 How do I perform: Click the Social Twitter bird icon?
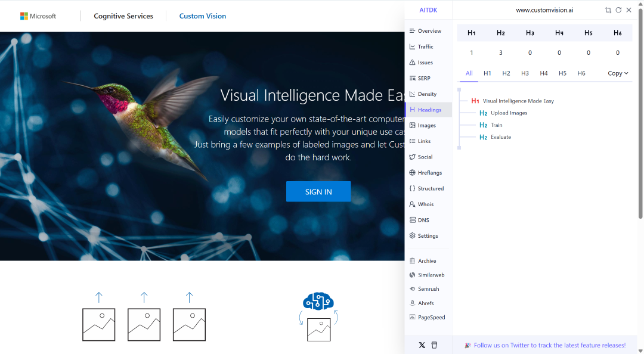tap(413, 157)
